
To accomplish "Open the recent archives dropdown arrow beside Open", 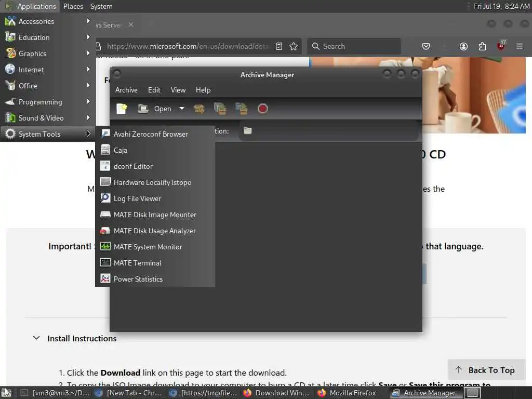I will [182, 109].
